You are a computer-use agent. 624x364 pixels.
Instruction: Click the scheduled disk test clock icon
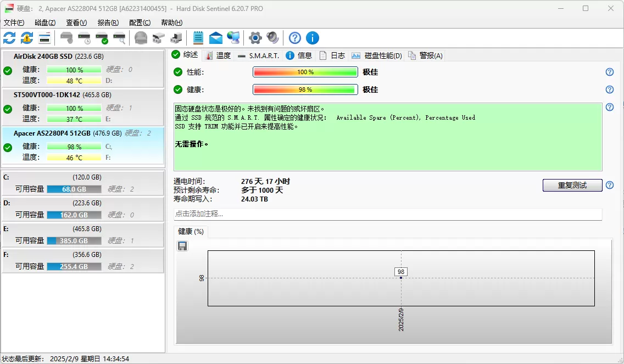[x=84, y=38]
